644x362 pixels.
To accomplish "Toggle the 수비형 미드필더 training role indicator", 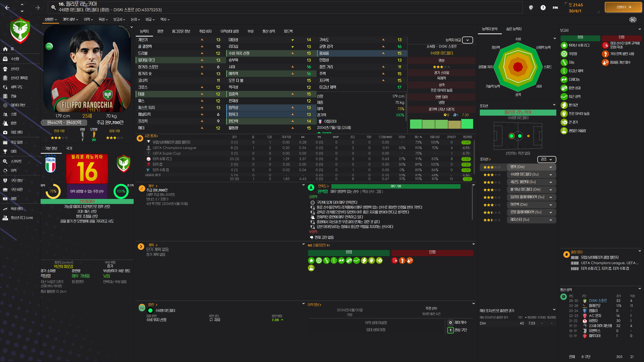I will click(150, 311).
